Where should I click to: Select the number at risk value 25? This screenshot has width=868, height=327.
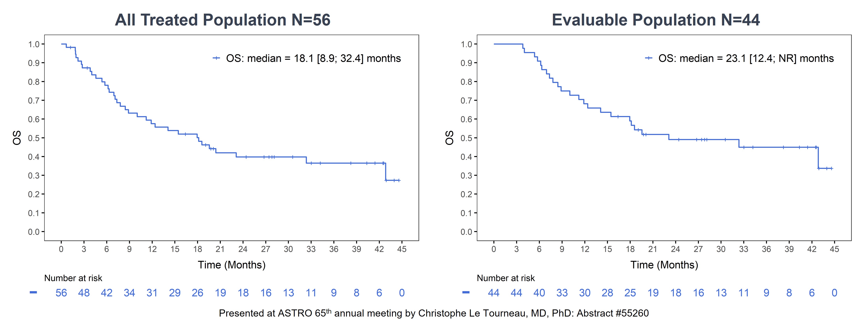(x=630, y=293)
